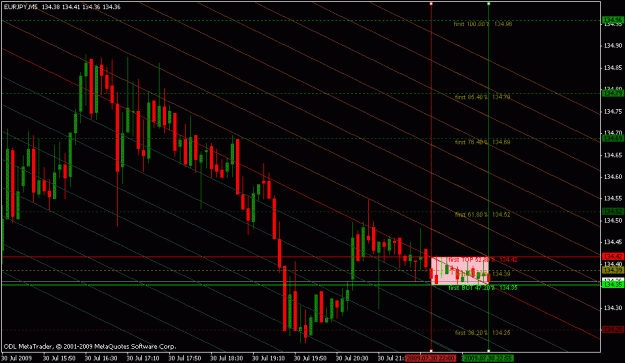
Task: Click the 134.60 price scale label
Action: [613, 177]
